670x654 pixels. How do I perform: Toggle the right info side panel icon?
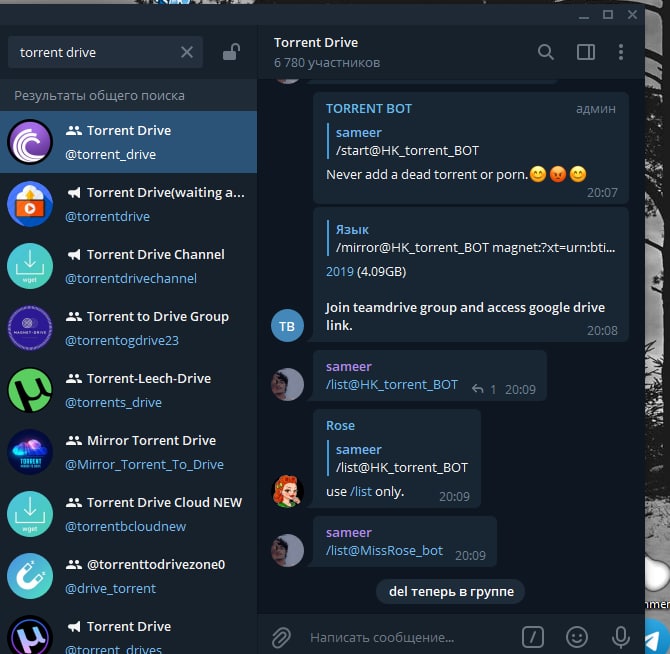click(x=585, y=52)
